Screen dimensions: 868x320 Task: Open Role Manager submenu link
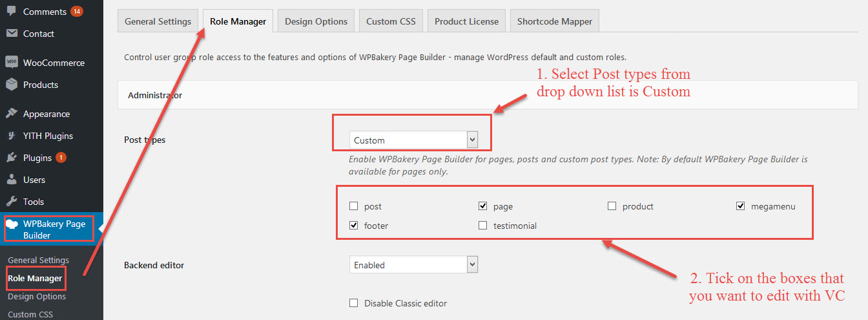(35, 279)
